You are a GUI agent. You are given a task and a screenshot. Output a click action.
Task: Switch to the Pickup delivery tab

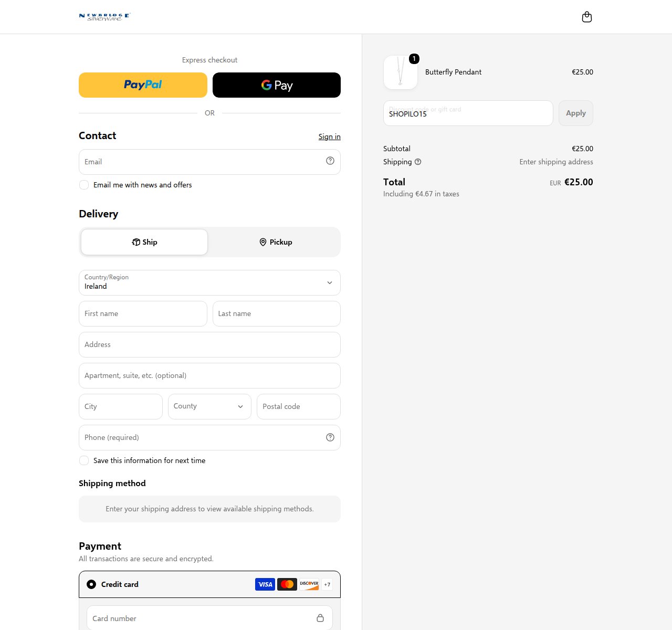276,242
